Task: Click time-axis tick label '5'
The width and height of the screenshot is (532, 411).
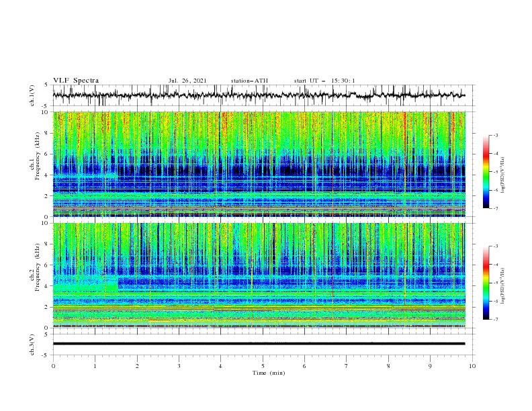Action: [263, 366]
